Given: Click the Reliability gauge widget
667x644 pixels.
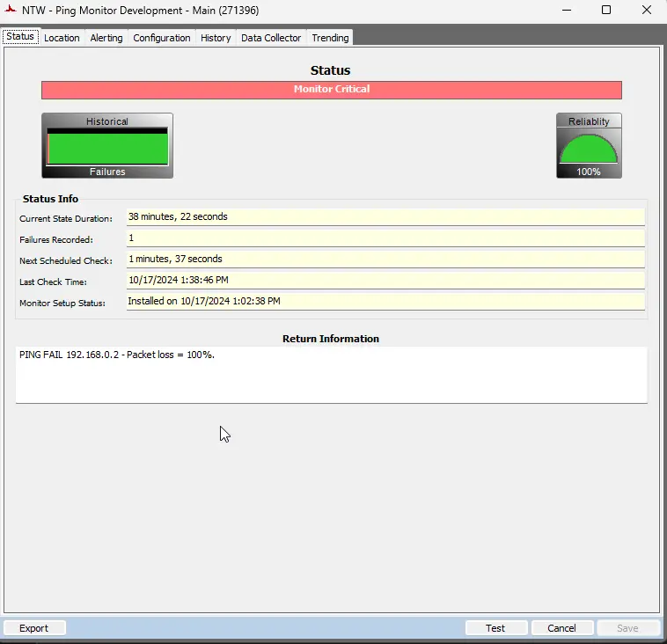Looking at the screenshot, I should click(x=589, y=145).
